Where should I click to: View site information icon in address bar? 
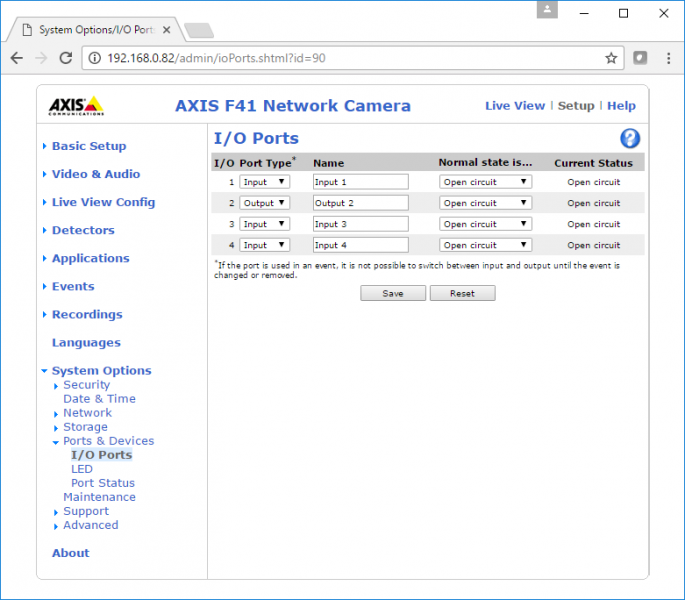pos(95,58)
